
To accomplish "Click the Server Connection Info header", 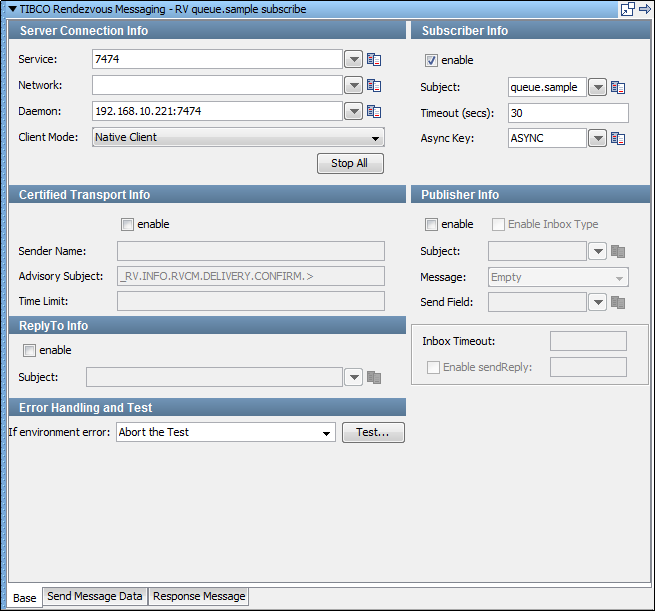I will tap(207, 31).
